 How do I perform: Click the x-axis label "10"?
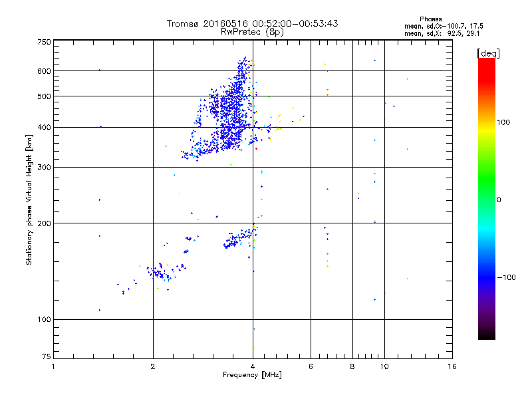pos(384,366)
